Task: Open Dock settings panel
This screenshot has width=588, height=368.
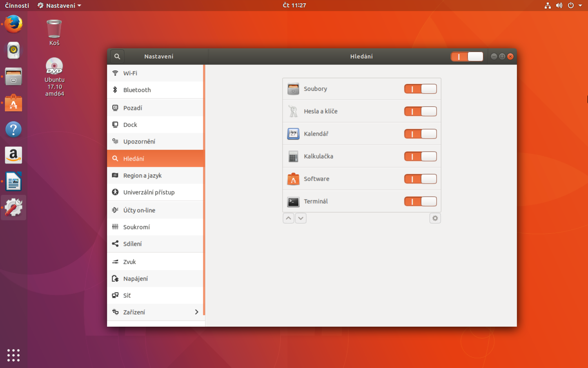Action: 155,125
